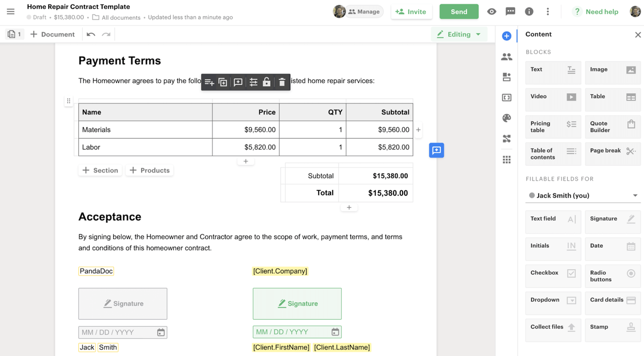Select the Table of contents block

[553, 154]
